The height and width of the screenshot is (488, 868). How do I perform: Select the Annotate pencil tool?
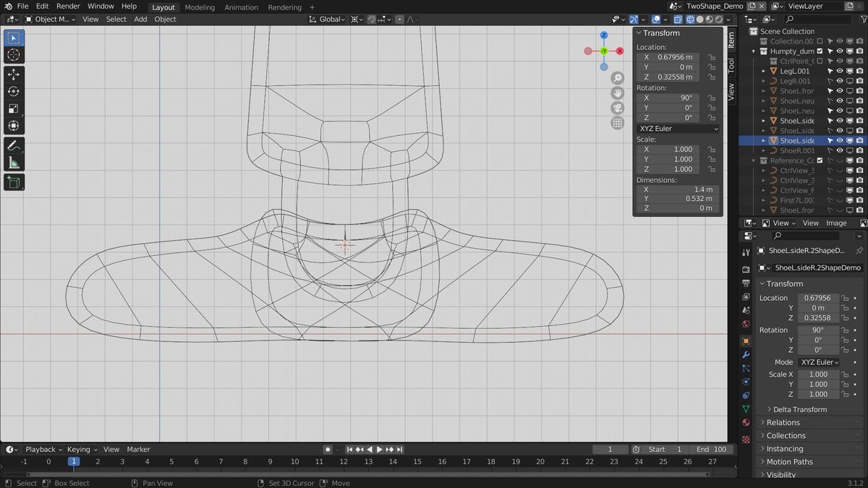(14, 146)
